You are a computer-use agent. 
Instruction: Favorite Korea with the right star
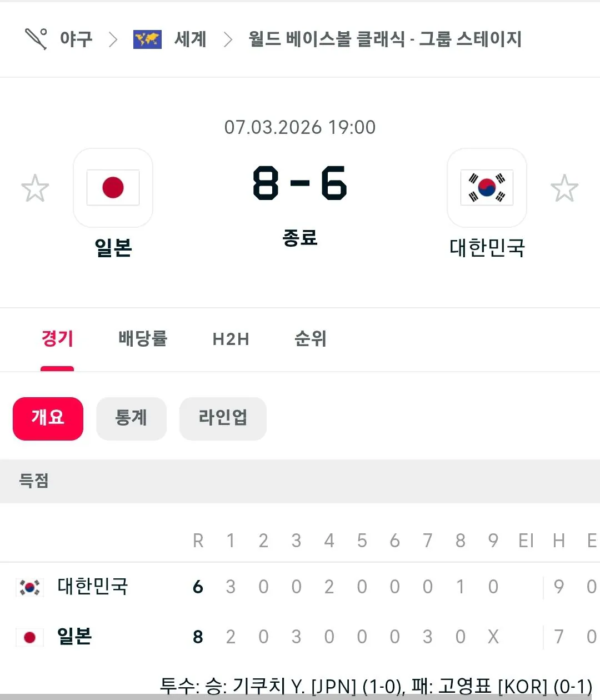coord(564,188)
